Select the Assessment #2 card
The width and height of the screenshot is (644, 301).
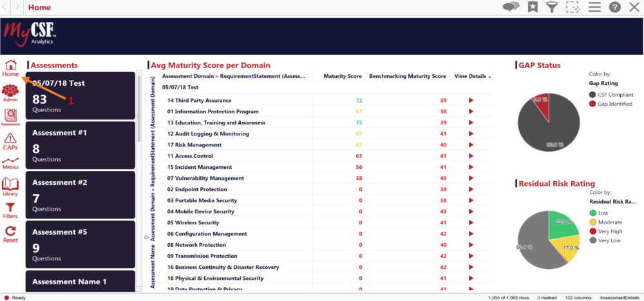click(80, 195)
